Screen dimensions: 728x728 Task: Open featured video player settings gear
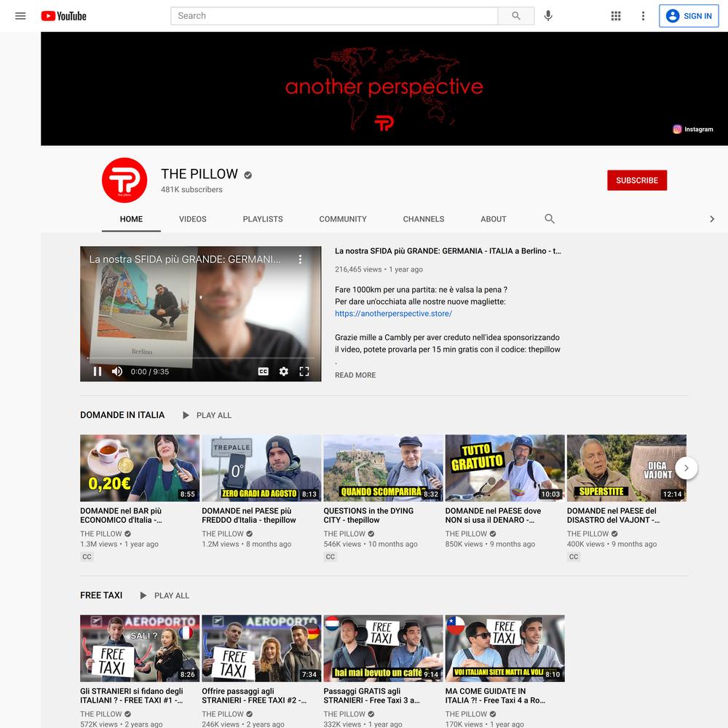click(284, 371)
